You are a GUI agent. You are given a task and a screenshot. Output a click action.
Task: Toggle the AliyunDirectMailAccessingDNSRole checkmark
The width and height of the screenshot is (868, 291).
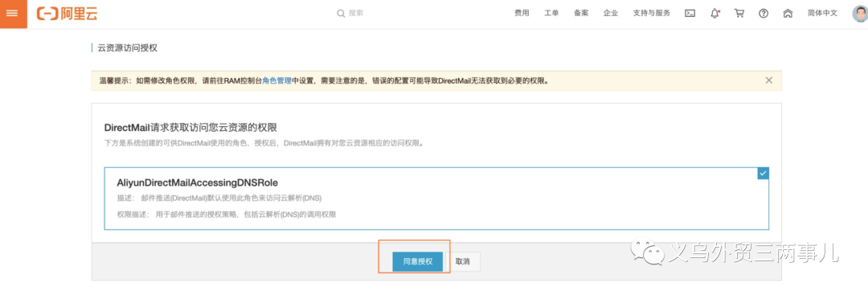tap(764, 173)
